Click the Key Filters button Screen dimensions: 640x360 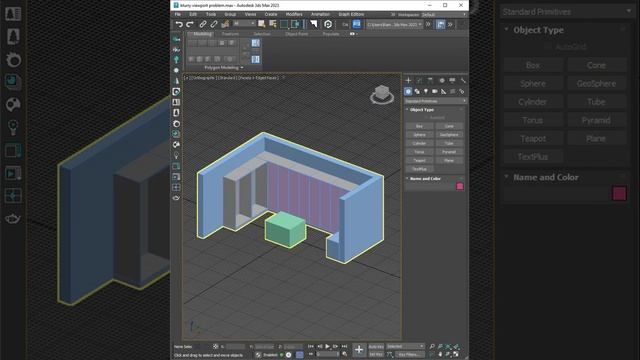pos(409,354)
